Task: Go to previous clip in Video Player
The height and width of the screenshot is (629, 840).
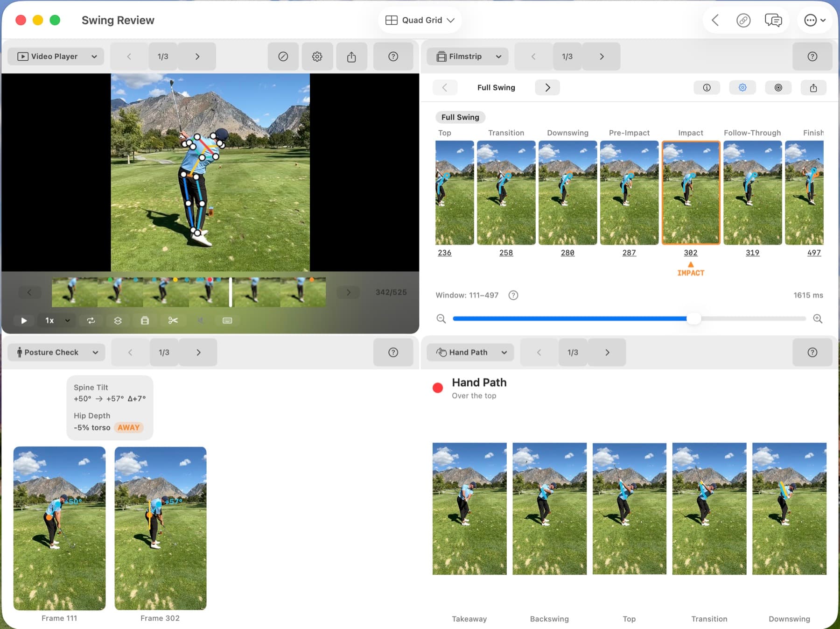Action: coord(129,57)
